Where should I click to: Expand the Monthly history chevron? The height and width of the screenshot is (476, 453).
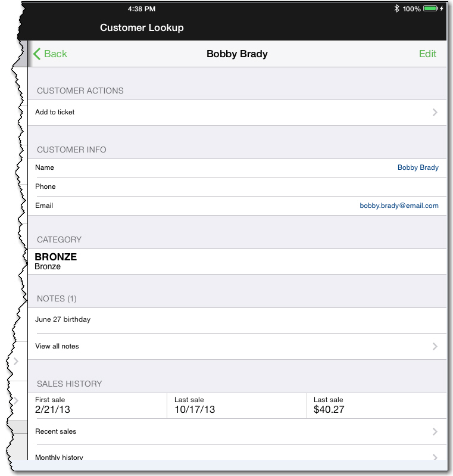pos(435,456)
